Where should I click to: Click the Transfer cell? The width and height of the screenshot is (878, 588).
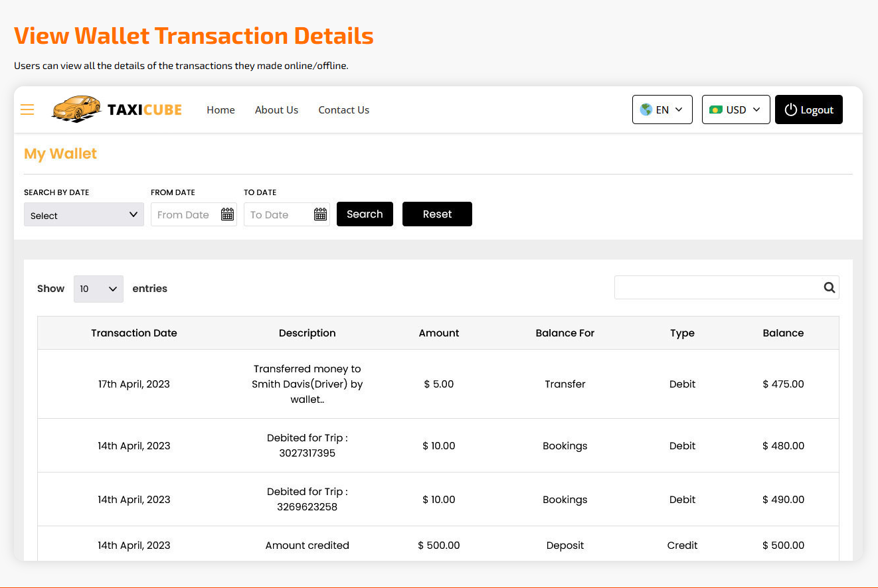pos(565,384)
